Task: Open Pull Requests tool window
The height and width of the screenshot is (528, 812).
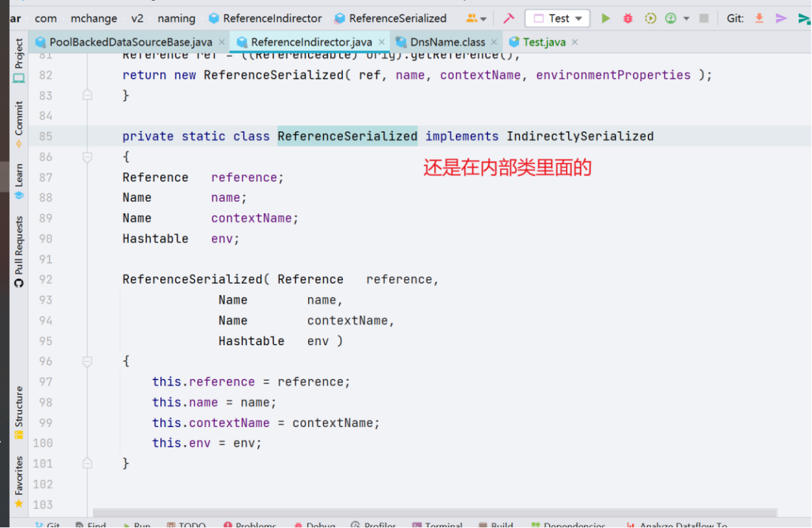Action: click(x=18, y=251)
